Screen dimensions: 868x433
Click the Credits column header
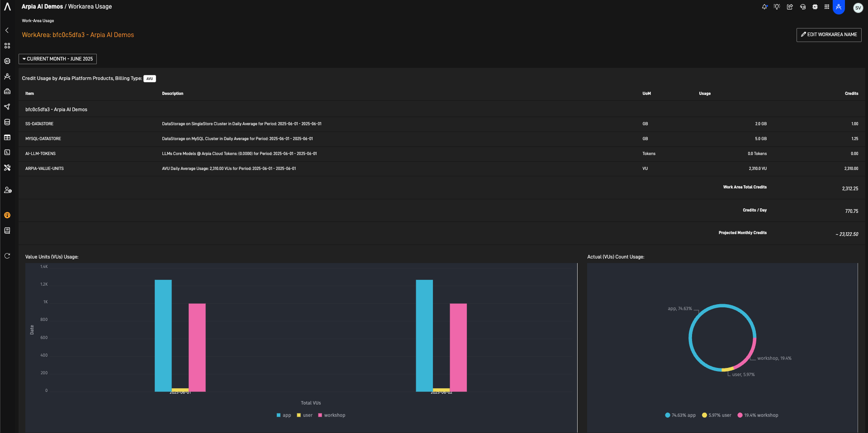(851, 94)
